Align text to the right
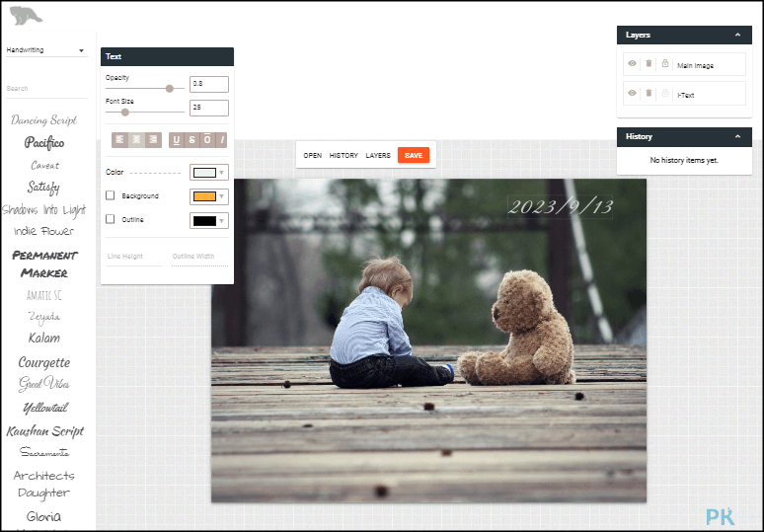This screenshot has height=532, width=764. [153, 140]
